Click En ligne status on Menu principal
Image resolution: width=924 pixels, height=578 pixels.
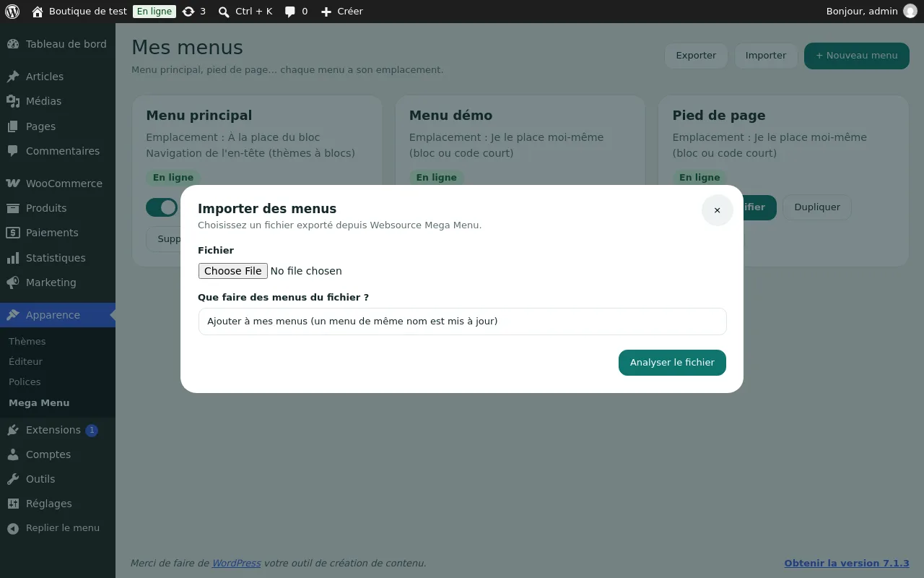click(x=173, y=177)
